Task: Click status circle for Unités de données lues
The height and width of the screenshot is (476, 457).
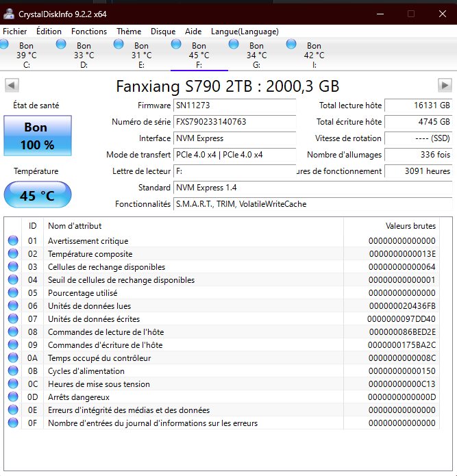Action: pos(13,305)
